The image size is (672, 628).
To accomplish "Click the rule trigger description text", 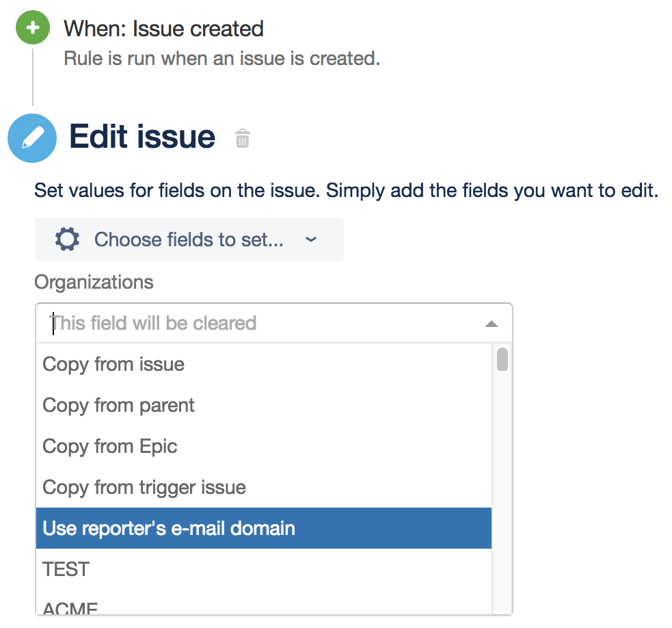I will (222, 59).
